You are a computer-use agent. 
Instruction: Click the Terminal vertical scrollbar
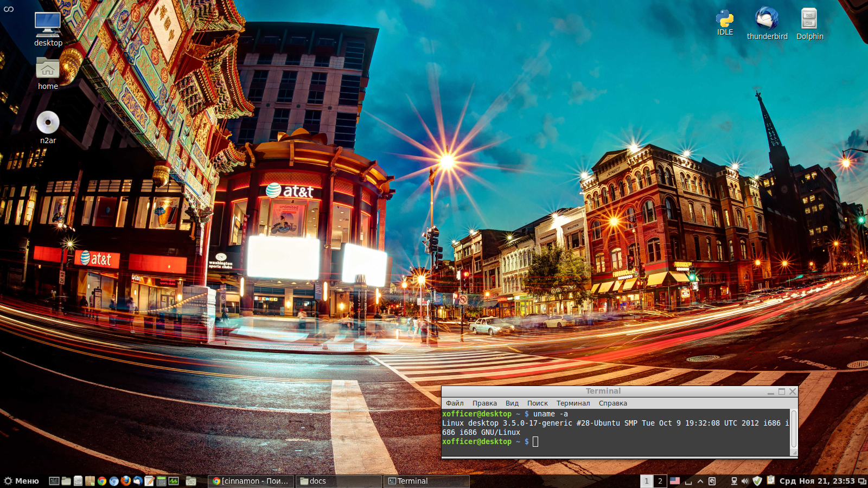tap(794, 429)
